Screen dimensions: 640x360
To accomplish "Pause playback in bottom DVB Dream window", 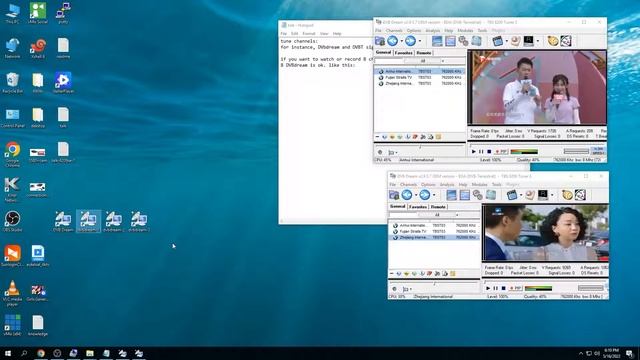I will pyautogui.click(x=496, y=288).
